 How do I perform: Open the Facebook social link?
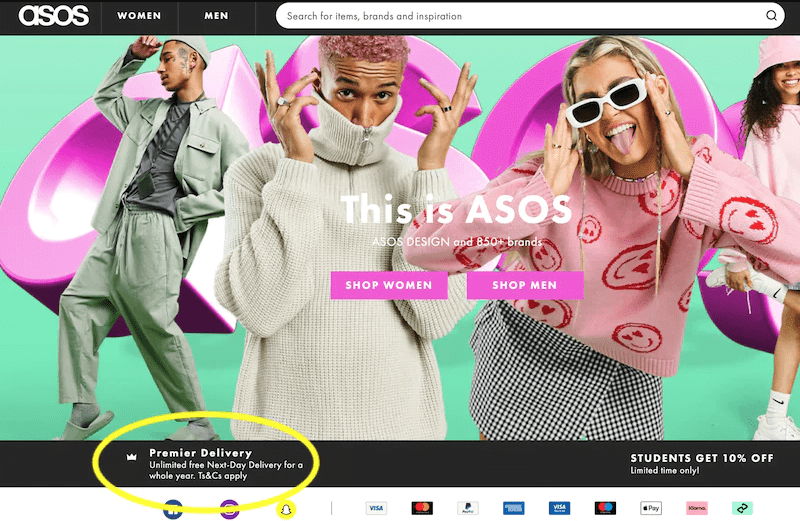(x=172, y=508)
